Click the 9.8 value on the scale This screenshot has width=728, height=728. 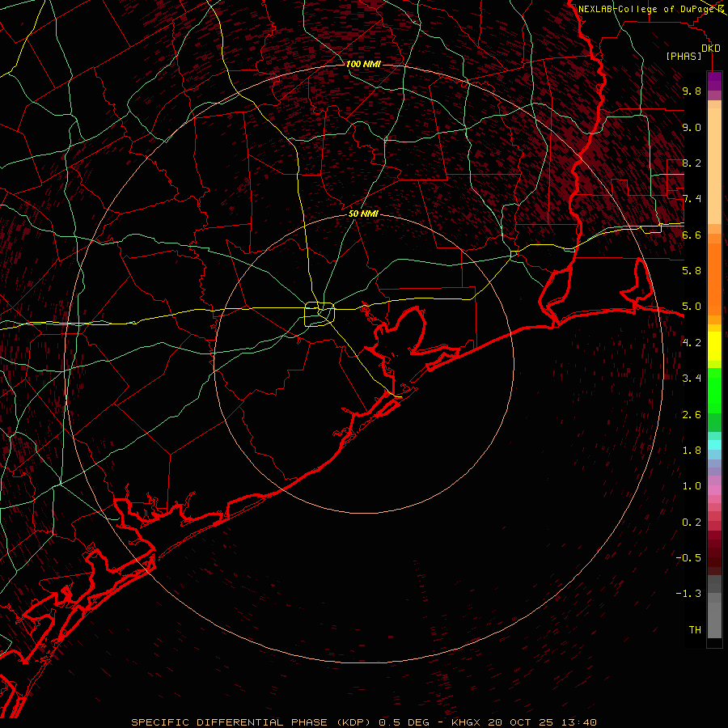point(692,91)
